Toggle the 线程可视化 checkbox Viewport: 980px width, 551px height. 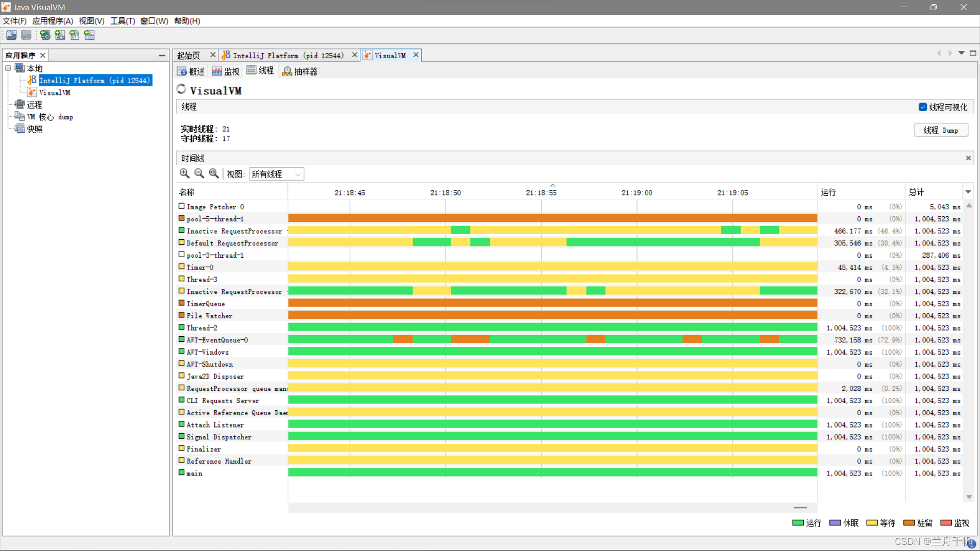tap(922, 107)
